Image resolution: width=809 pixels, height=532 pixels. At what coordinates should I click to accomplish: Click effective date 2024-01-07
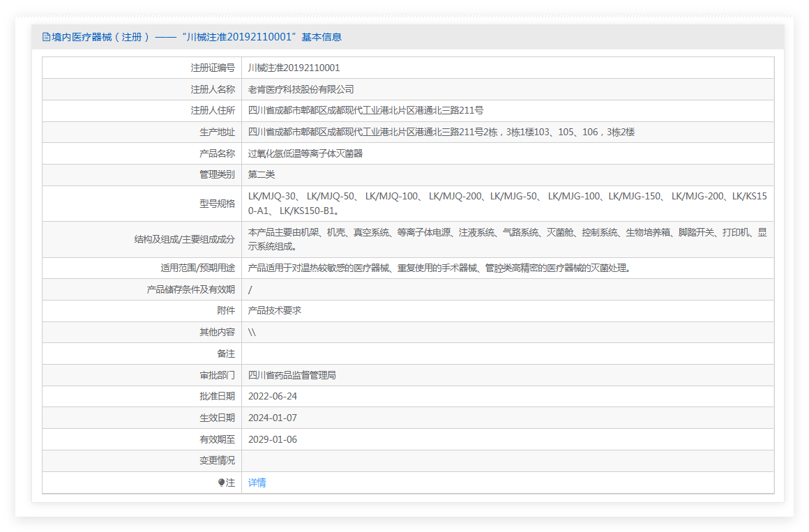tap(272, 418)
